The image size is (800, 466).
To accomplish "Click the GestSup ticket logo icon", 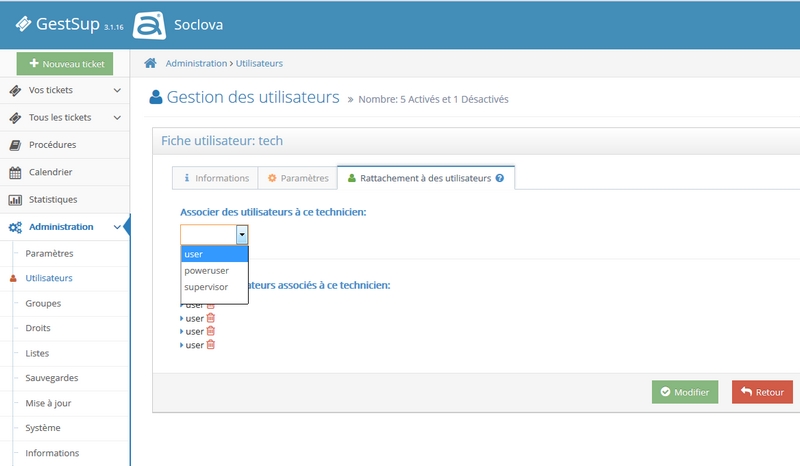I will [x=24, y=24].
